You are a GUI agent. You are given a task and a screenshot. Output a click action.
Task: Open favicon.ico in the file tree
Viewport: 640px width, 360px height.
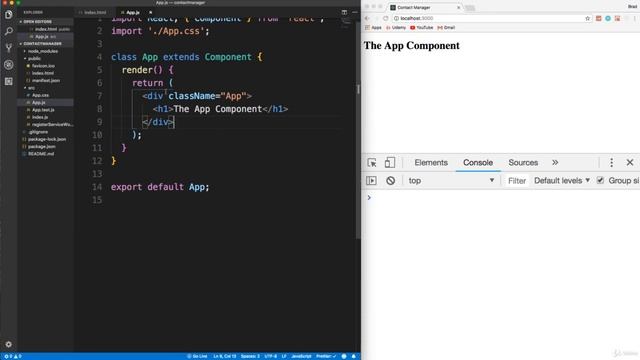(x=43, y=66)
